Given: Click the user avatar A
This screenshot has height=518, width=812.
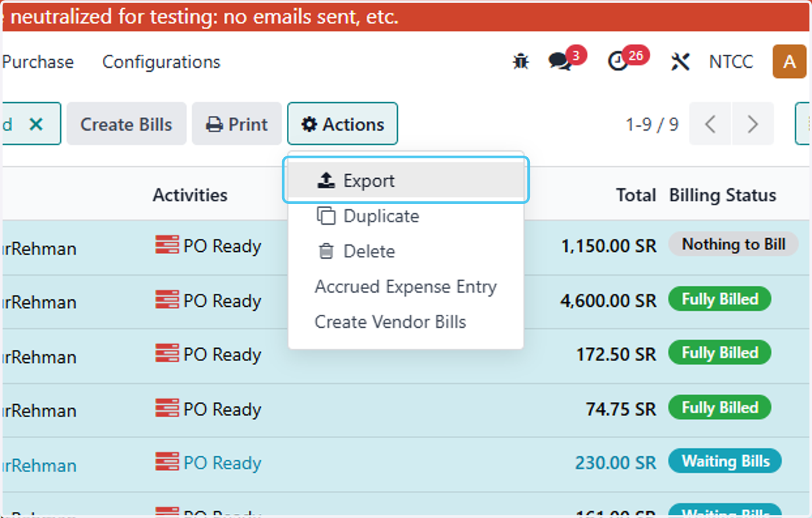Looking at the screenshot, I should tap(789, 62).
